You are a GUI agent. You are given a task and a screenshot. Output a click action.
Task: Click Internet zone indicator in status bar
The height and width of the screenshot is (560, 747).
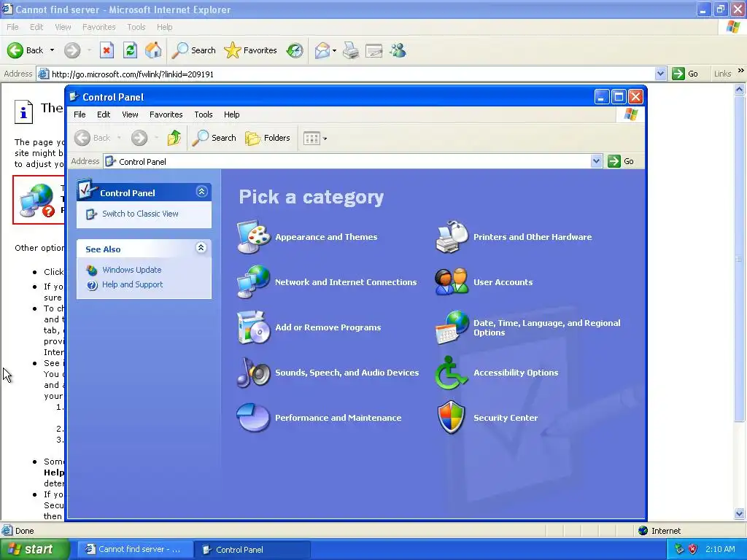point(659,531)
